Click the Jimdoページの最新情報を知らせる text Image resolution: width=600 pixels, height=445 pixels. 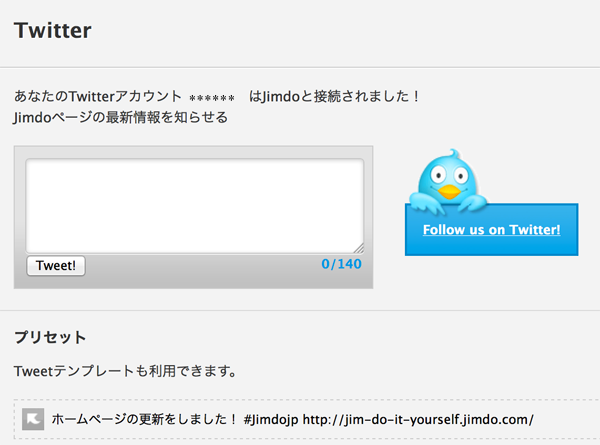tap(121, 117)
